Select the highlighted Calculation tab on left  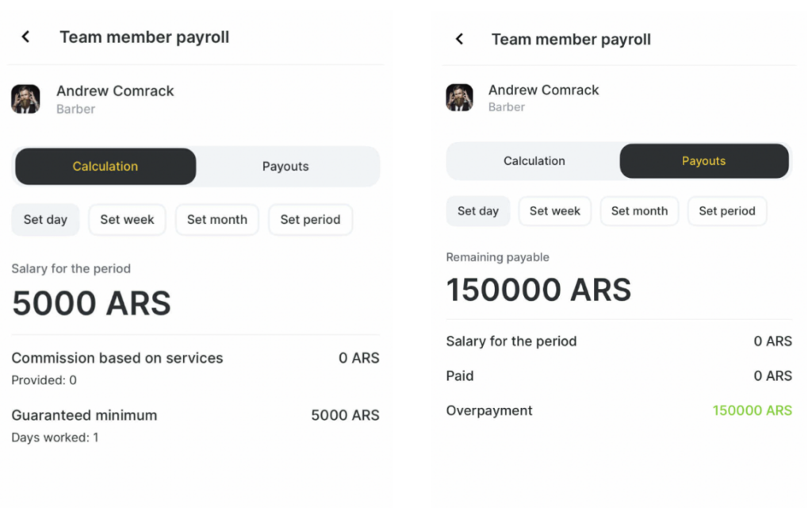tap(105, 167)
